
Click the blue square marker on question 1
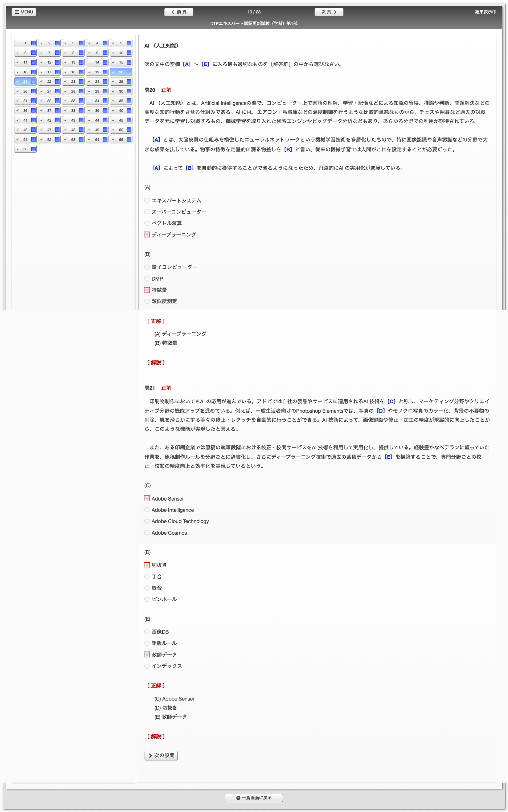[33, 43]
